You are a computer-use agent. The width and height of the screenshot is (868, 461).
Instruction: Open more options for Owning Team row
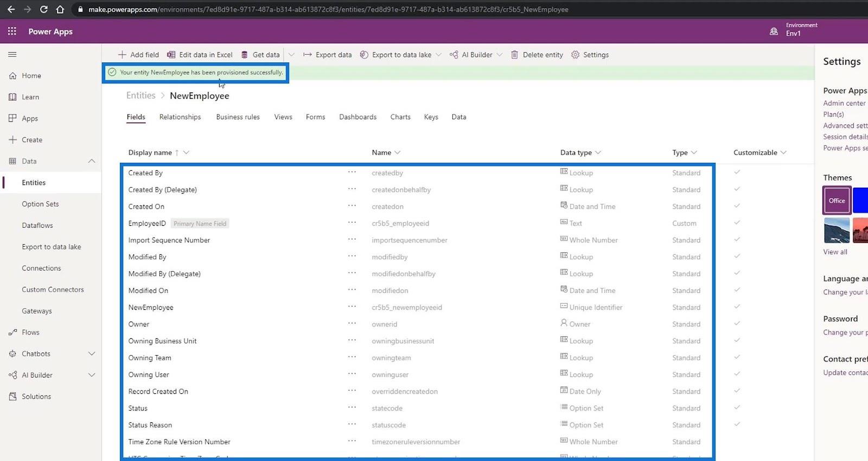(x=352, y=357)
